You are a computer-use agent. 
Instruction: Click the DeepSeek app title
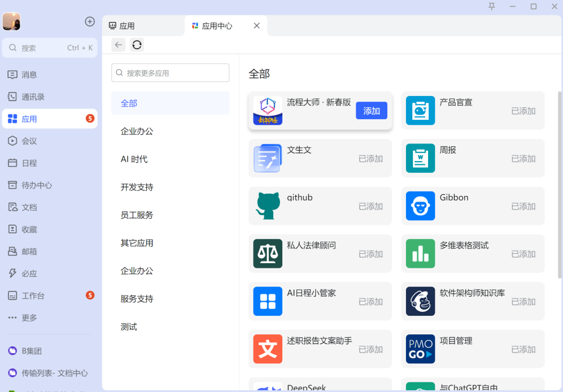(x=306, y=387)
